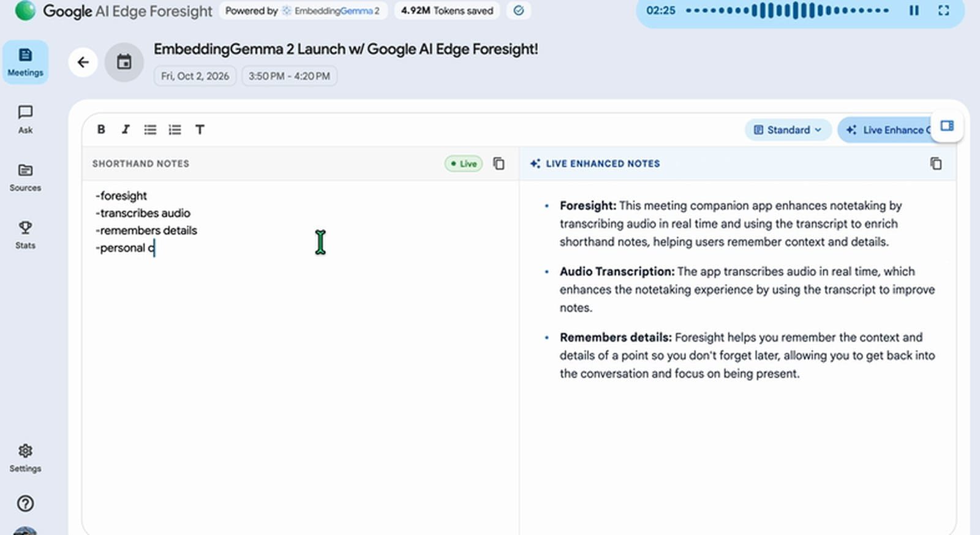Image resolution: width=980 pixels, height=535 pixels.
Task: Toggle the side panel layout icon
Action: (x=947, y=125)
